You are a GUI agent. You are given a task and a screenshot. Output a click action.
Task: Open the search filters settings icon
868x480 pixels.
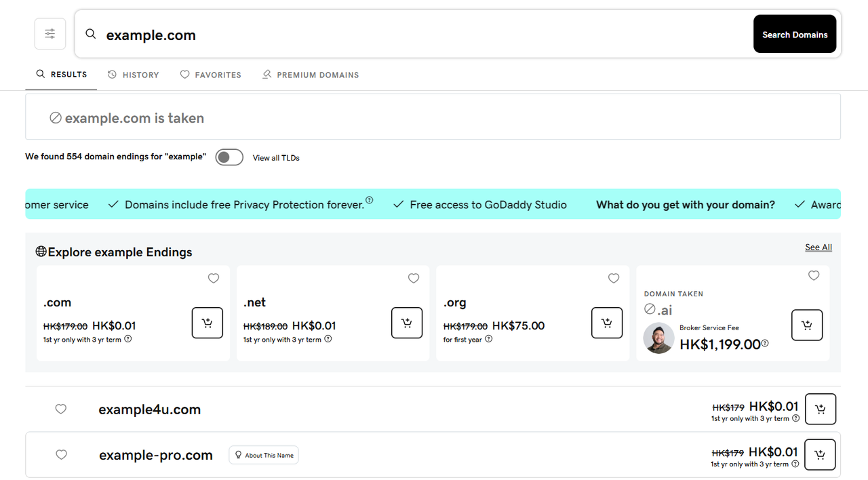50,34
